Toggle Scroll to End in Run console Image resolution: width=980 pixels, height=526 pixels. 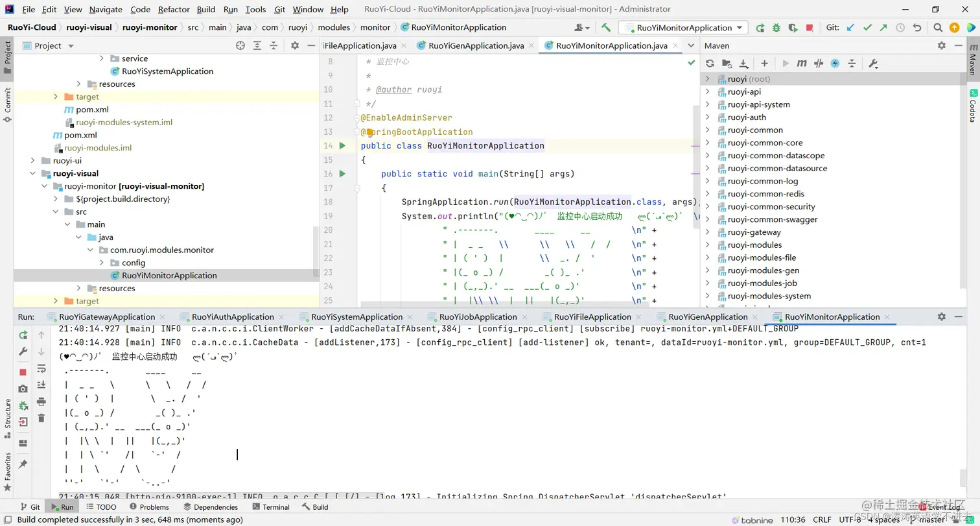point(41,385)
